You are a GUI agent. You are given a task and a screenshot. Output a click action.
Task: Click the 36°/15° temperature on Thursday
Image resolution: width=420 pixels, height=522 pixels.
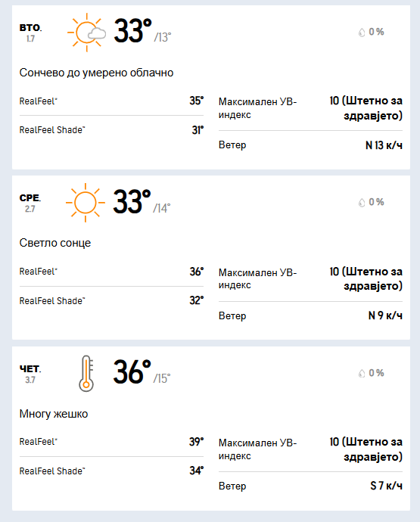coord(142,372)
